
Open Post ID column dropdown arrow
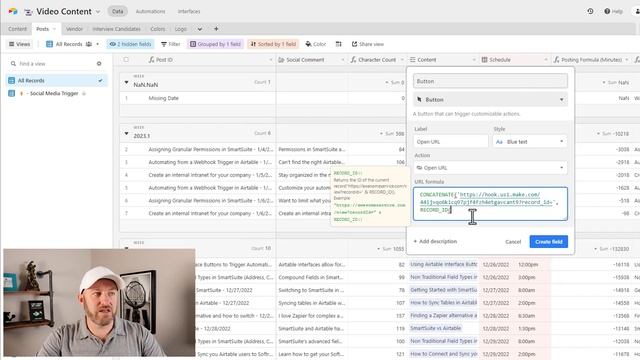(271, 60)
